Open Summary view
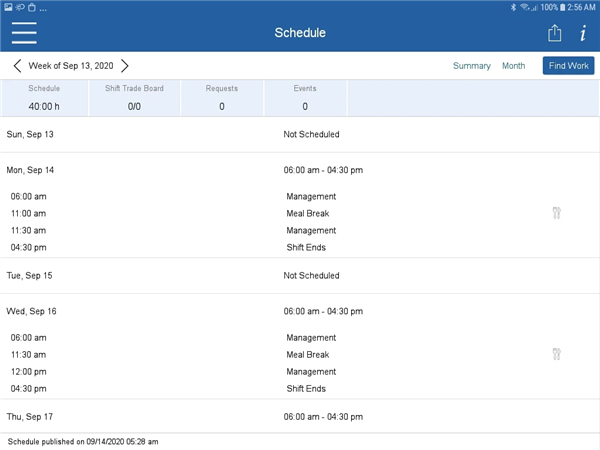The image size is (600, 450). (471, 66)
